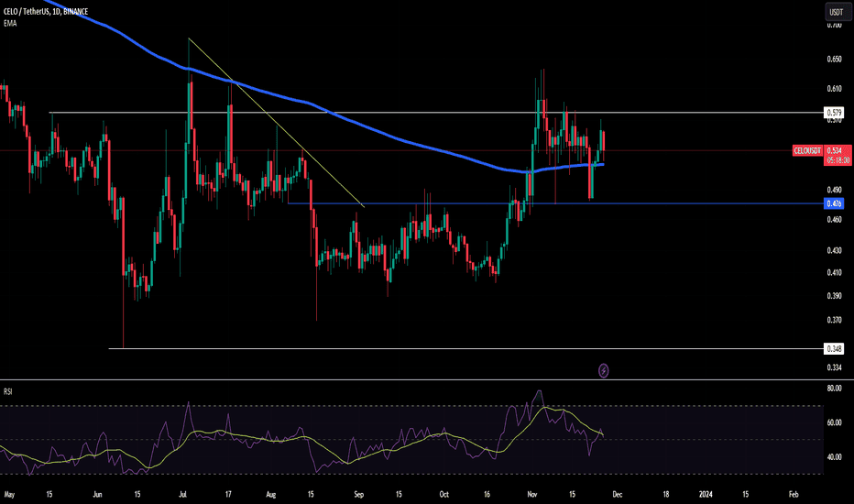Click the 80.00 level on RSI scale
Image resolution: width=854 pixels, height=504 pixels.
tap(834, 389)
